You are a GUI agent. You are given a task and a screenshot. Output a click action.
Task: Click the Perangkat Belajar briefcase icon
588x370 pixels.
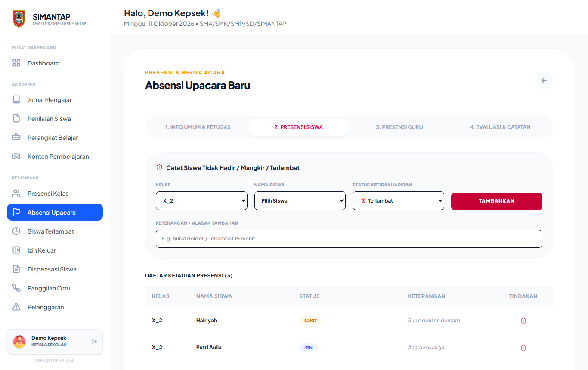[x=16, y=138]
